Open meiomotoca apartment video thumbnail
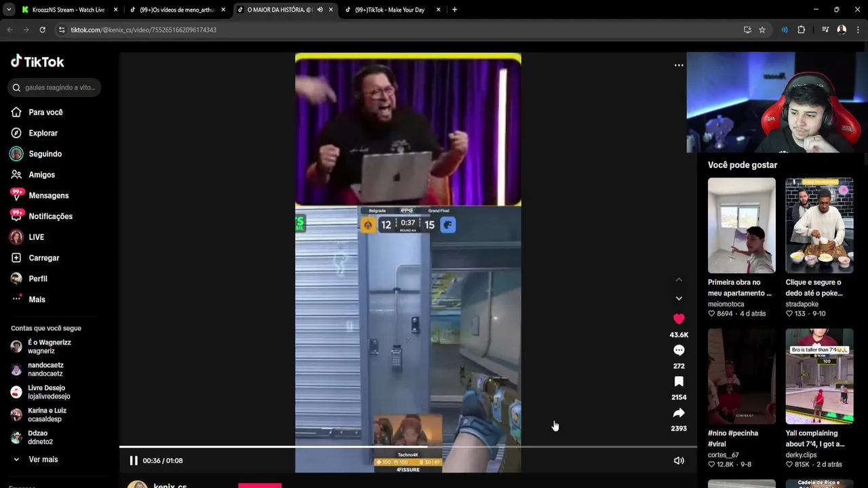The image size is (868, 488). click(742, 226)
